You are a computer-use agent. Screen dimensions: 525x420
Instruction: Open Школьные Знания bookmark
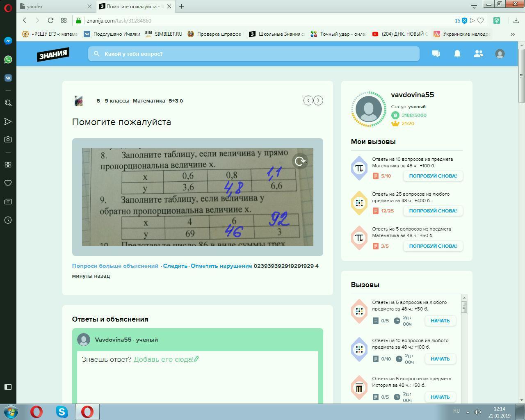[277, 34]
